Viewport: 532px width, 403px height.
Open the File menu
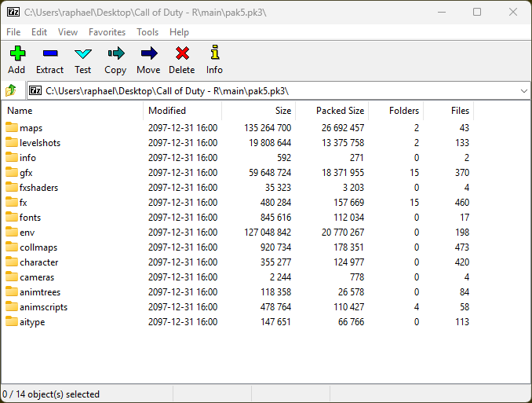tap(13, 32)
